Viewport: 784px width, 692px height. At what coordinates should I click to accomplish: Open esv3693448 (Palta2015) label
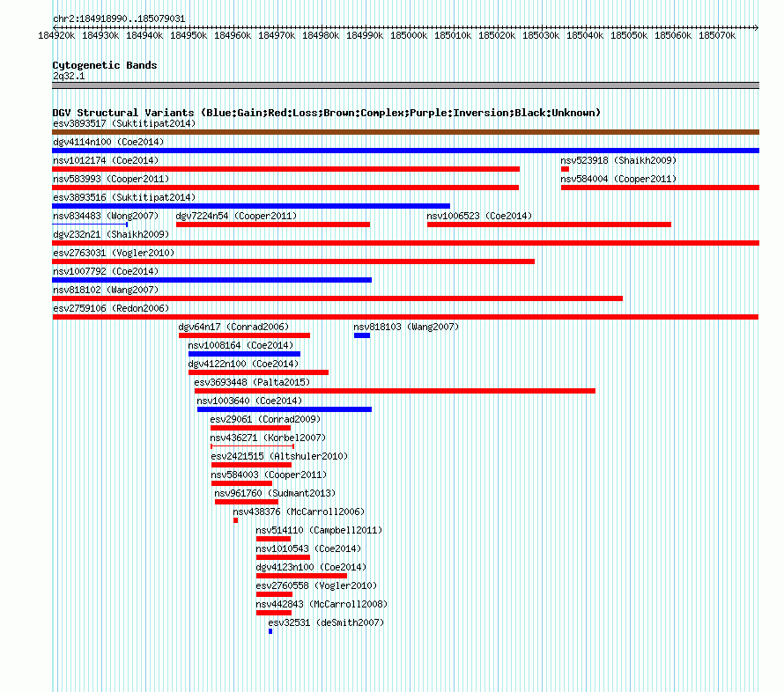252,382
